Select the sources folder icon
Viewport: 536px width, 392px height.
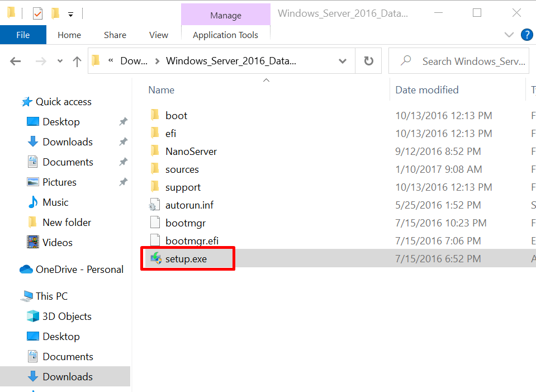click(155, 169)
